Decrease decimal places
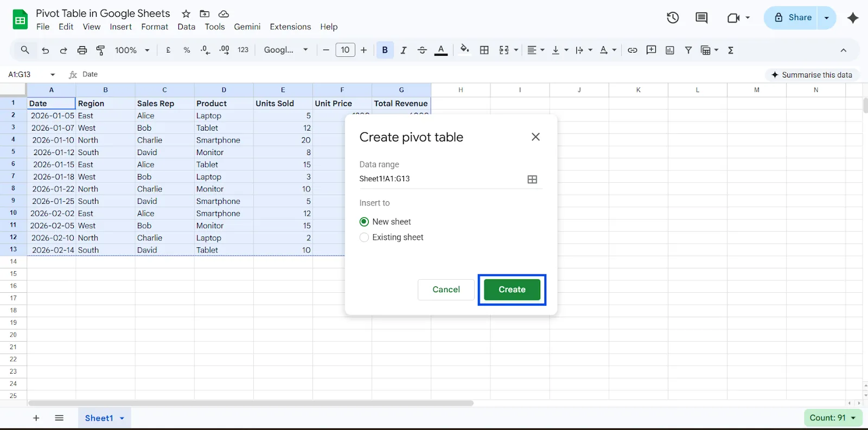Screen dimensions: 868x430 (x=205, y=50)
